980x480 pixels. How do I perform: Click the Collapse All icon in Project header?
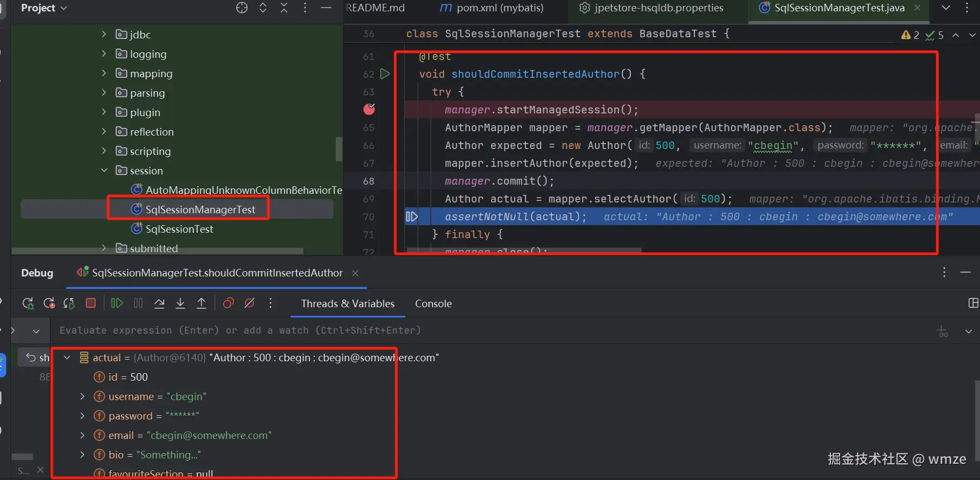(x=284, y=8)
